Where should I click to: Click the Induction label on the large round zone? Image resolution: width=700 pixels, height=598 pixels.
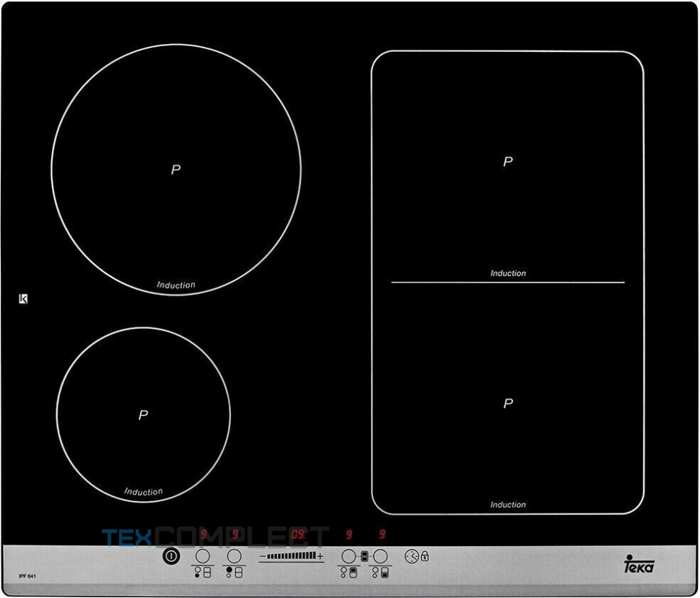pos(176,285)
